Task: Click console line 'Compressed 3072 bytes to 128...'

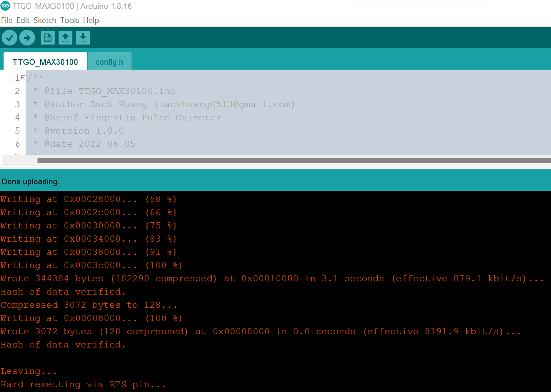Action: (89, 305)
